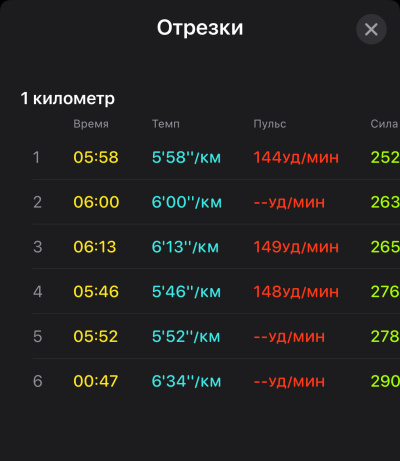The height and width of the screenshot is (461, 400).
Task: Tap the 5'46''/км pace value
Action: tap(186, 292)
